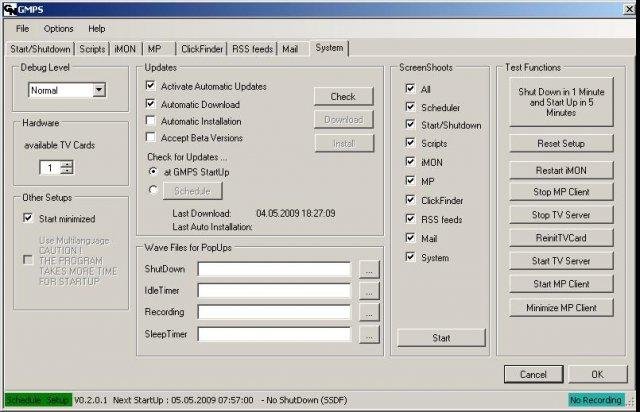640x412 pixels.
Task: Click the Cancel button
Action: pos(533,374)
